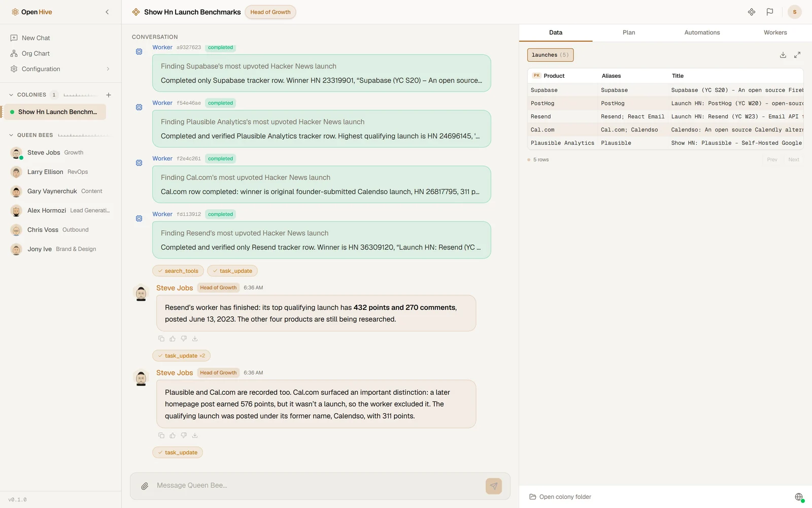
Task: Expand the task_update chip beside search_tools
Action: [x=232, y=271]
